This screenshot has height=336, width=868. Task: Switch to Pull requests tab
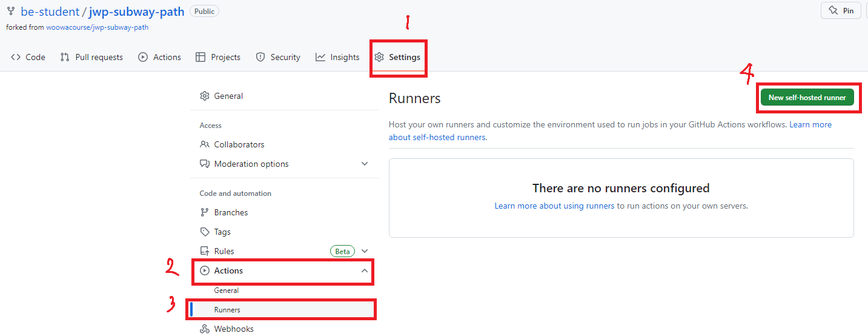click(91, 57)
